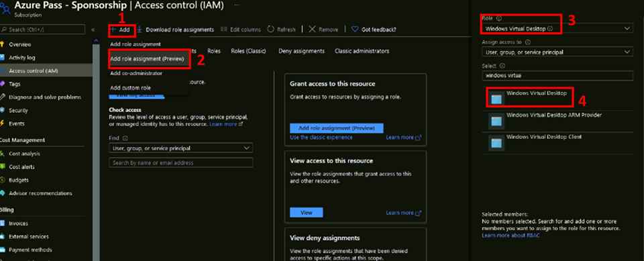Open the Assign access to dropdown
This screenshot has width=644, height=261.
coord(557,52)
